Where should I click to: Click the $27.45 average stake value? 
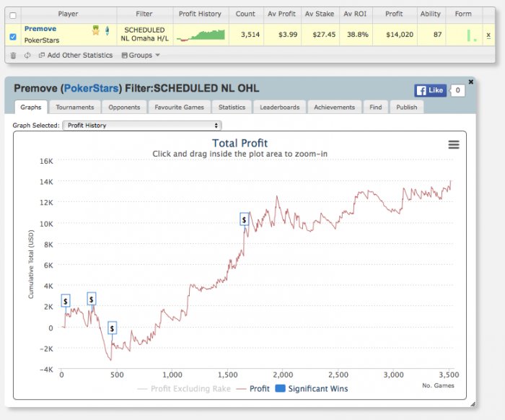pos(324,35)
